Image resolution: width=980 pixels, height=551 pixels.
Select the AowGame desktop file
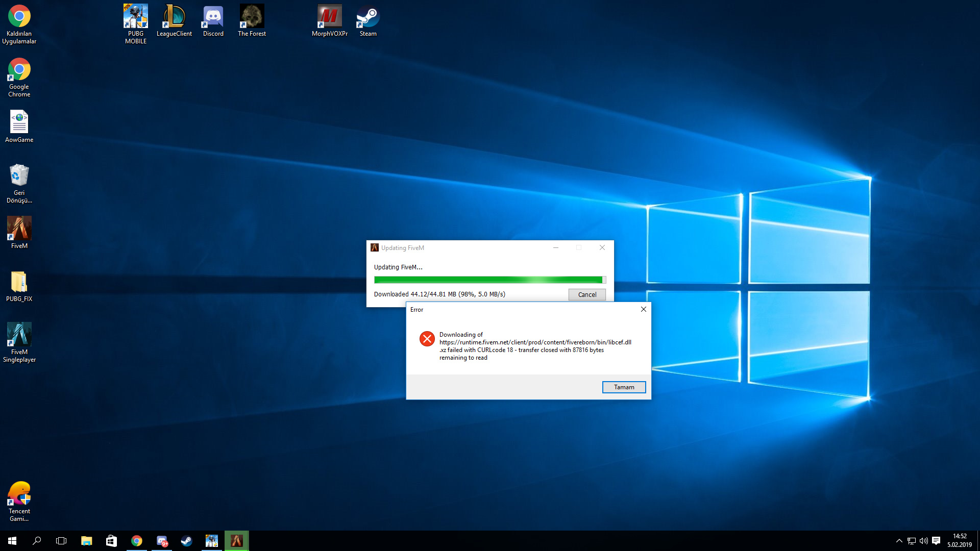pyautogui.click(x=19, y=127)
